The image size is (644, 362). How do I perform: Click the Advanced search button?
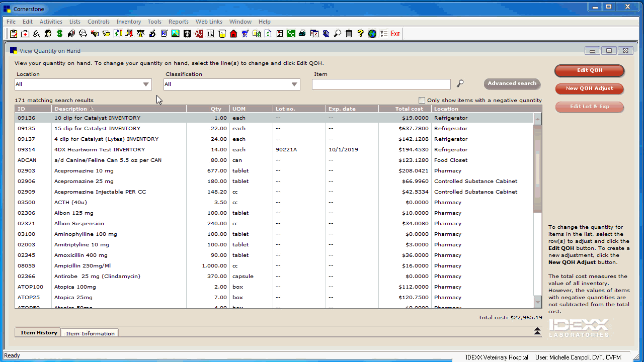(512, 83)
